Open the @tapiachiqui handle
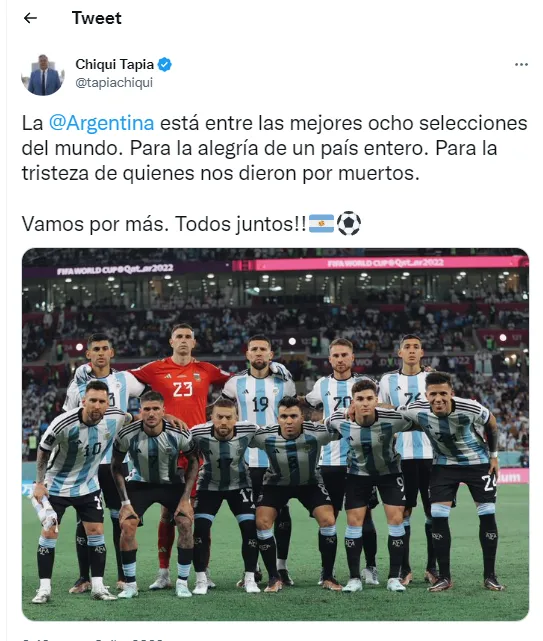This screenshot has width=543, height=641. click(114, 82)
